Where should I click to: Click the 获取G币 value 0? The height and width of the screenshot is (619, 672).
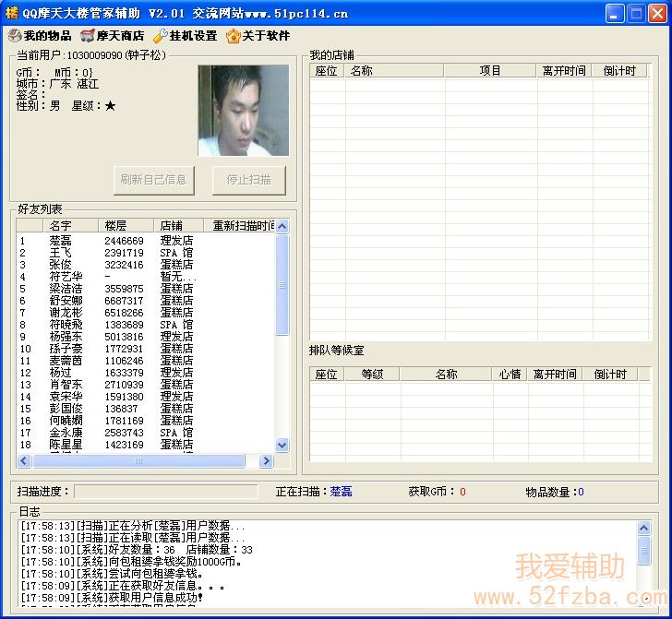(462, 492)
